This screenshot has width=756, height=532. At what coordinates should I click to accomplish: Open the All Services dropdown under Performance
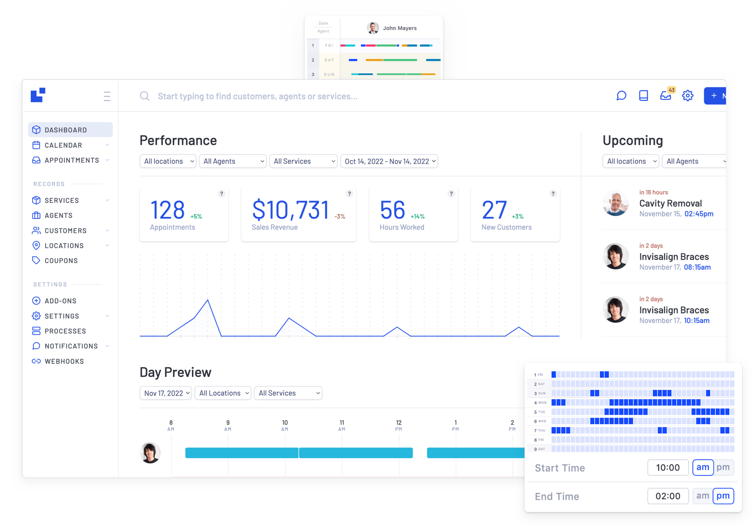click(x=303, y=161)
